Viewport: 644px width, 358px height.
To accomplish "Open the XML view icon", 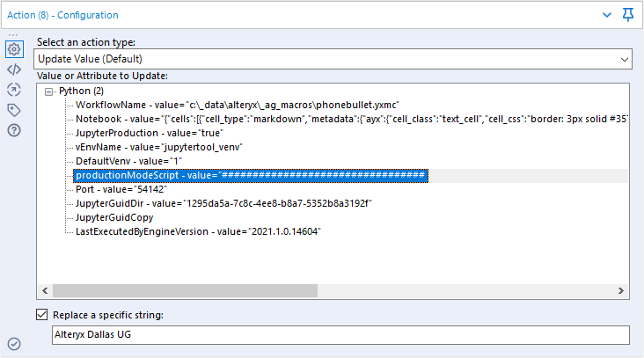I will tap(14, 69).
